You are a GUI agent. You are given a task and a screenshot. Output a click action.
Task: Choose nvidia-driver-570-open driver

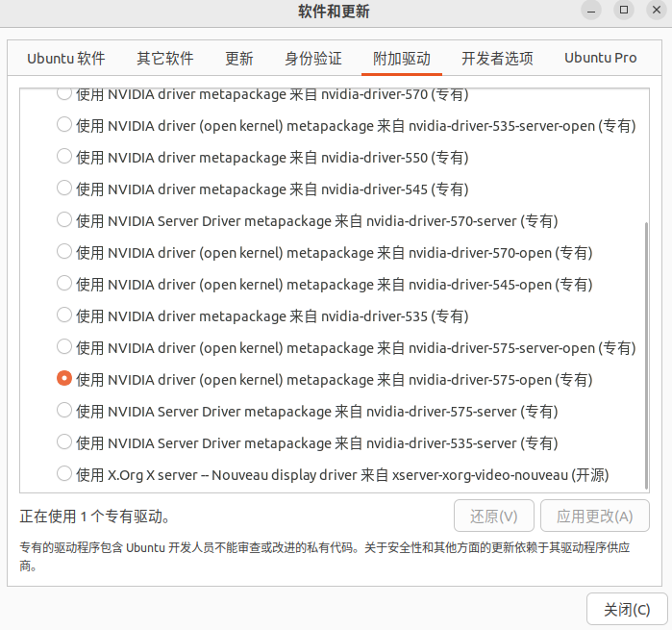coord(63,251)
